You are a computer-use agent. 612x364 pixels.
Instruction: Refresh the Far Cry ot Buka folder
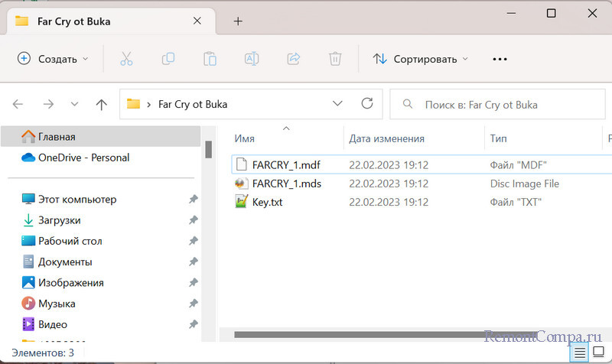pyautogui.click(x=367, y=103)
